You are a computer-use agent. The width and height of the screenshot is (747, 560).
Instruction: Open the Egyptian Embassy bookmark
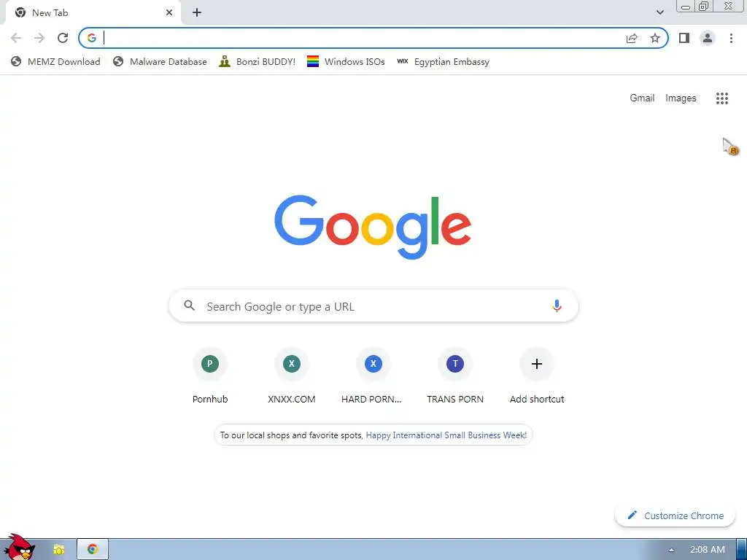click(444, 61)
